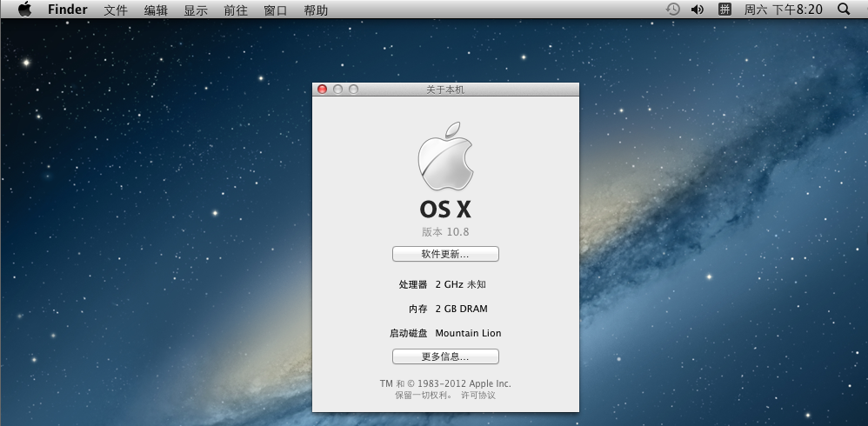Open the Apple menu in the menu bar
Image resolution: width=868 pixels, height=426 pixels.
coord(24,10)
